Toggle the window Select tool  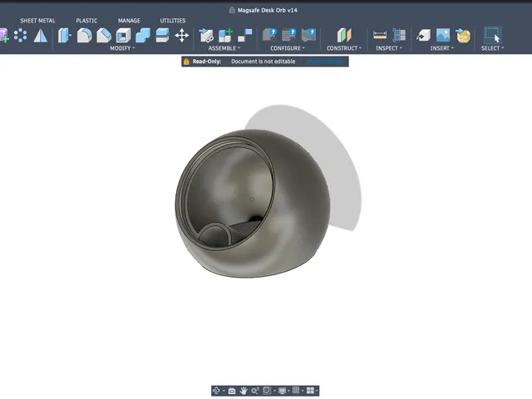pyautogui.click(x=492, y=35)
